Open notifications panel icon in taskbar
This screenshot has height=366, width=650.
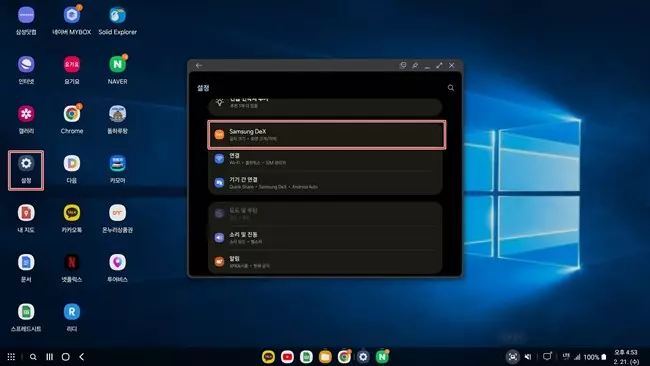(x=547, y=356)
